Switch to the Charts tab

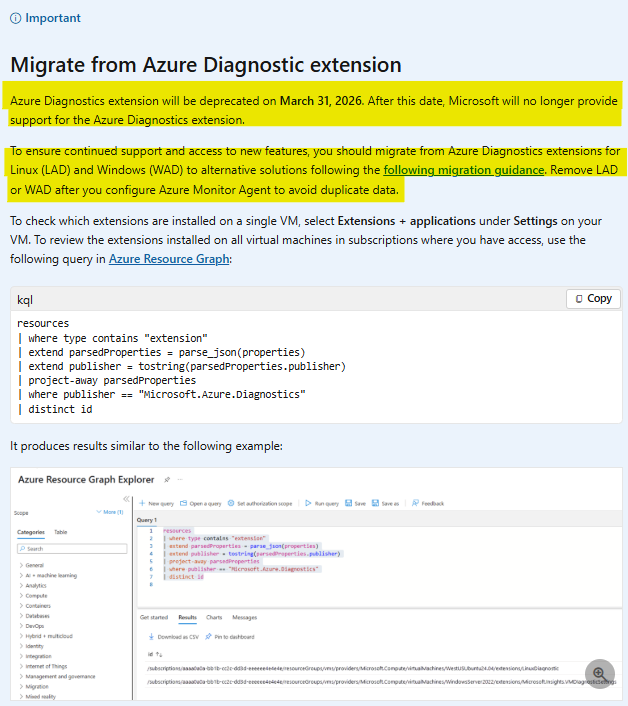coord(214,617)
